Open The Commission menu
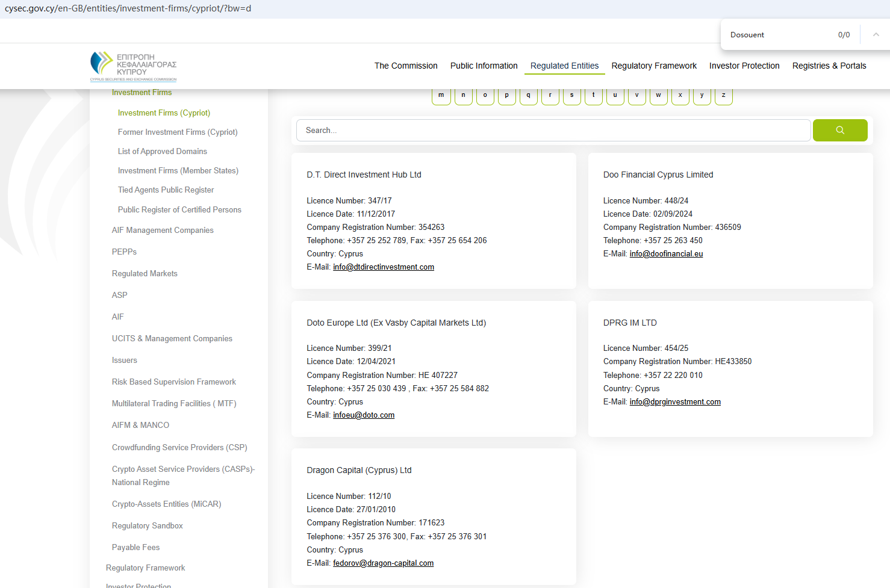The width and height of the screenshot is (890, 588). tap(406, 66)
